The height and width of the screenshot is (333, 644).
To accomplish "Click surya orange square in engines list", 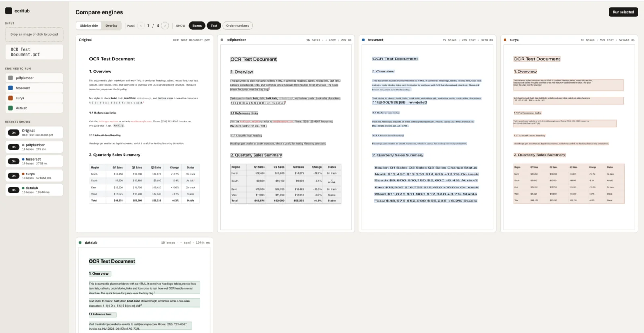I will 11,98.
